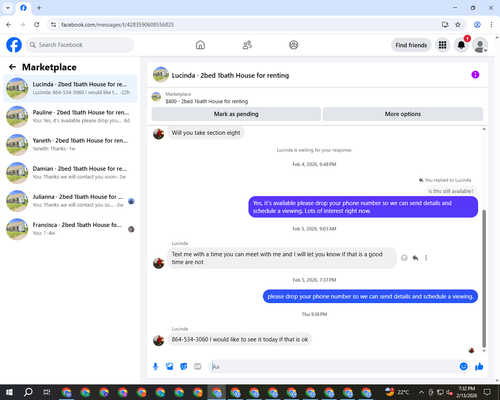Screen dimensions: 500x400
Task: Click Search Facebook field
Action: pos(80,45)
